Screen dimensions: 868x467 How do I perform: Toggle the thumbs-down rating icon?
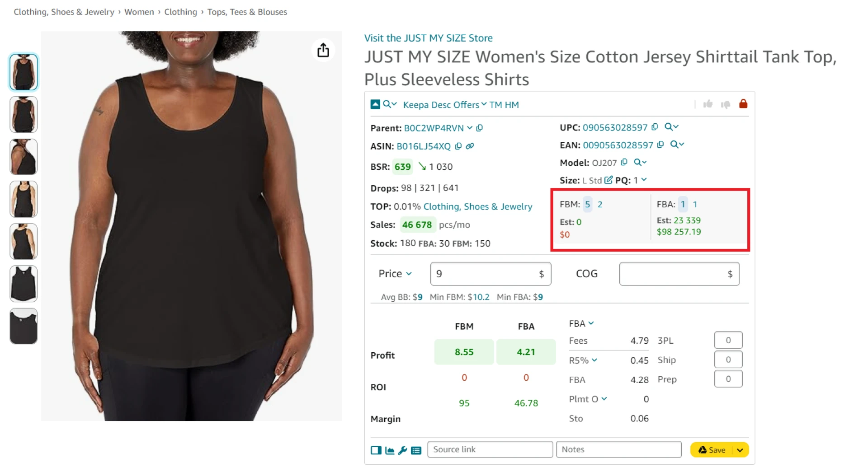coord(725,104)
